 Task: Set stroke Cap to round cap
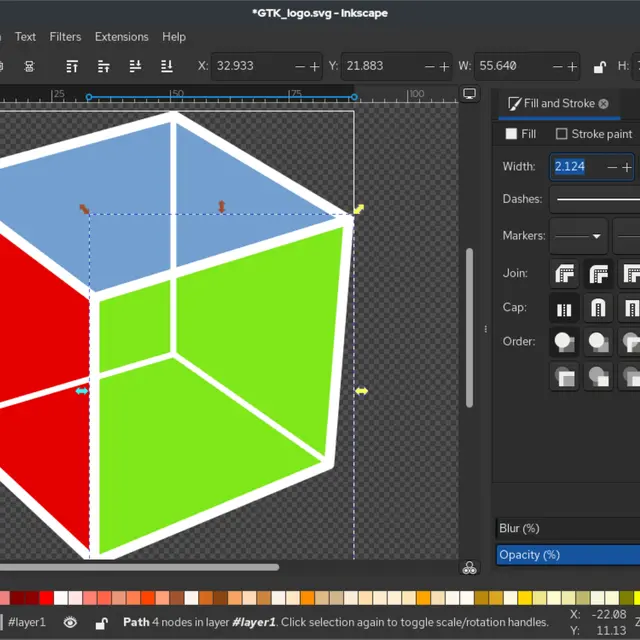tap(598, 308)
